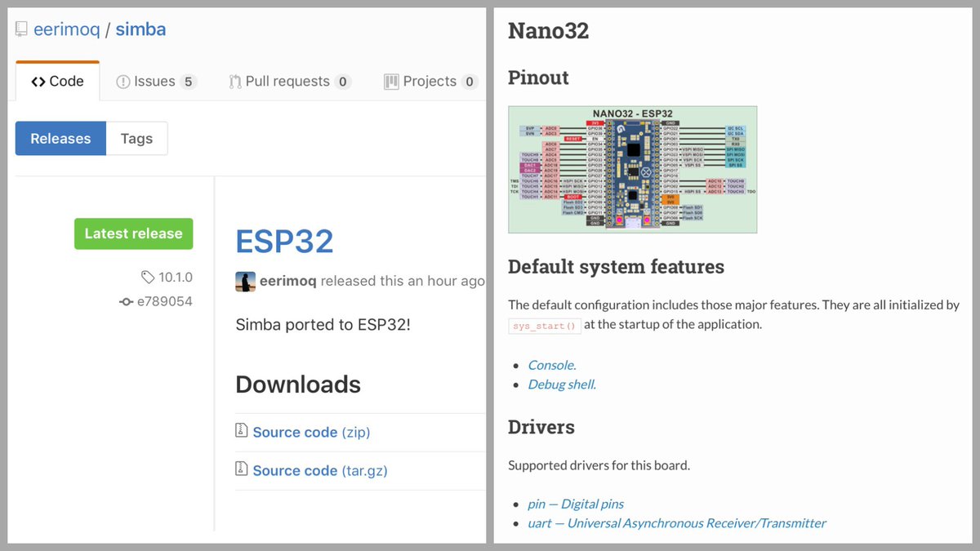Click the Nano32 pinout diagram image
This screenshot has width=980, height=551.
click(632, 169)
